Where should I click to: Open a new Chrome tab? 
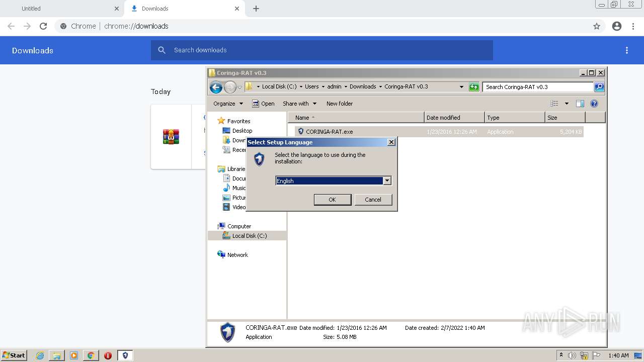pos(256,9)
